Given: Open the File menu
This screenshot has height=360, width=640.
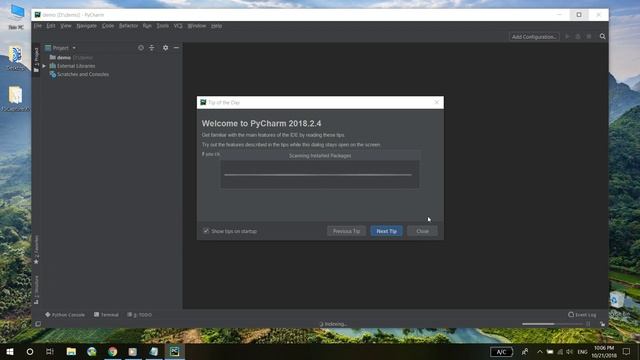Looking at the screenshot, I should click(38, 26).
